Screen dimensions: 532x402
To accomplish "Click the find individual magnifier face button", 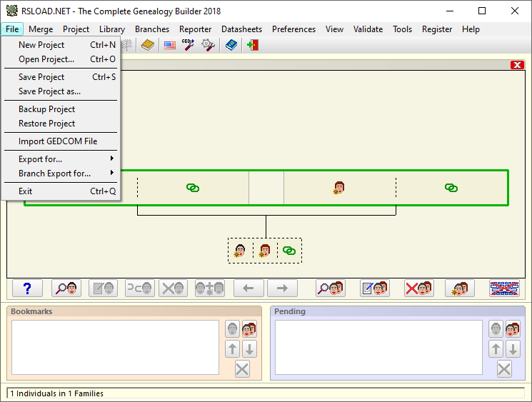I will pos(66,288).
